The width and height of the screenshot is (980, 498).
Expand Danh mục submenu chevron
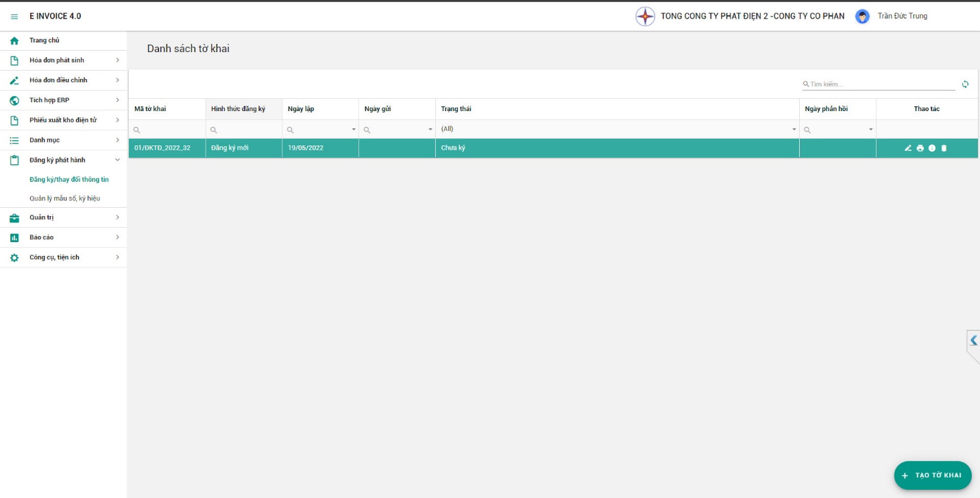(x=117, y=140)
